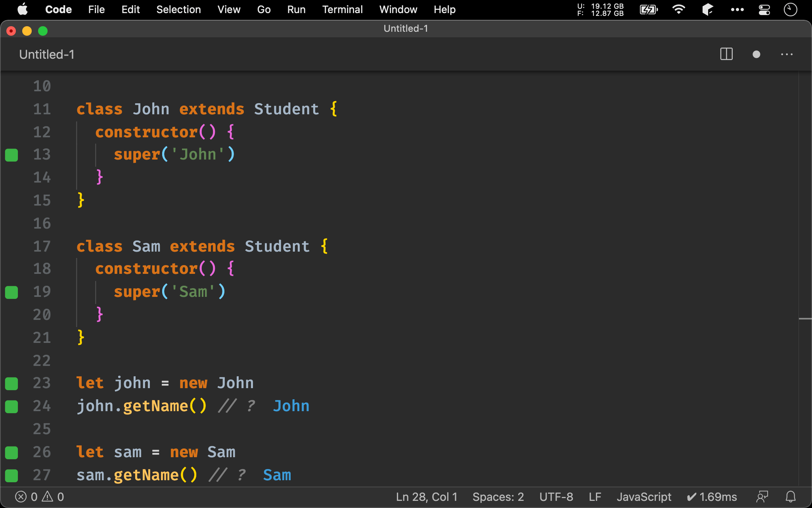Click the 1.69ms Quokka timing status
Screen dimensions: 812x508
(x=712, y=496)
